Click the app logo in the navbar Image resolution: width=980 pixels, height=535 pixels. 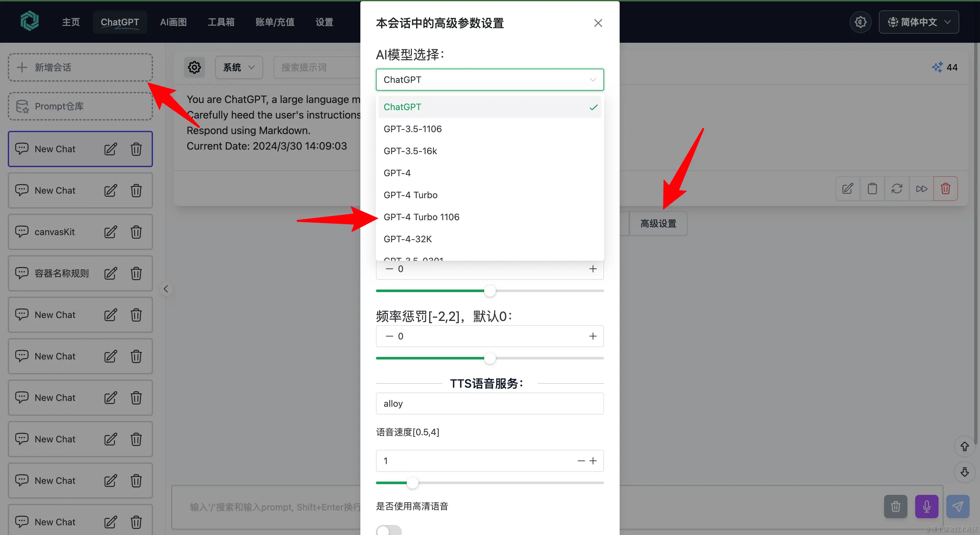pos(29,20)
